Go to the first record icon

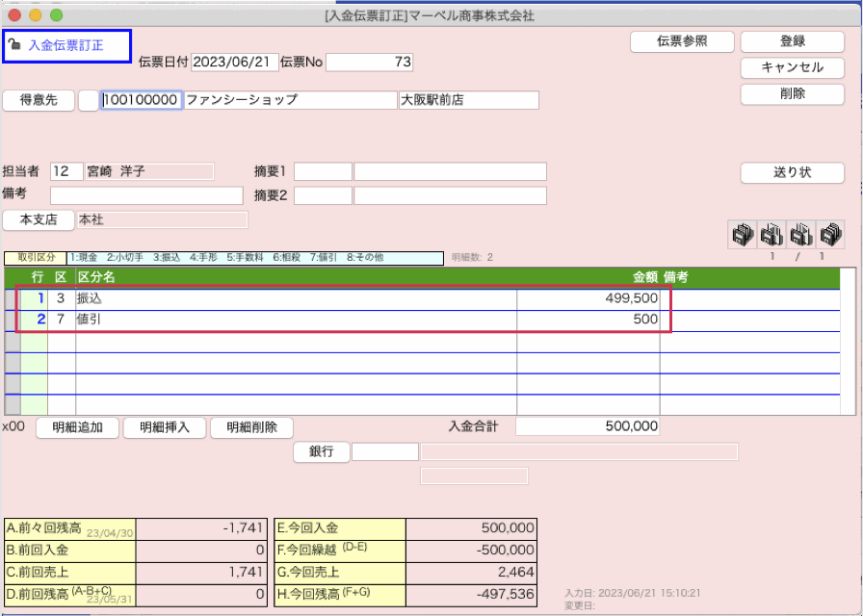(741, 234)
